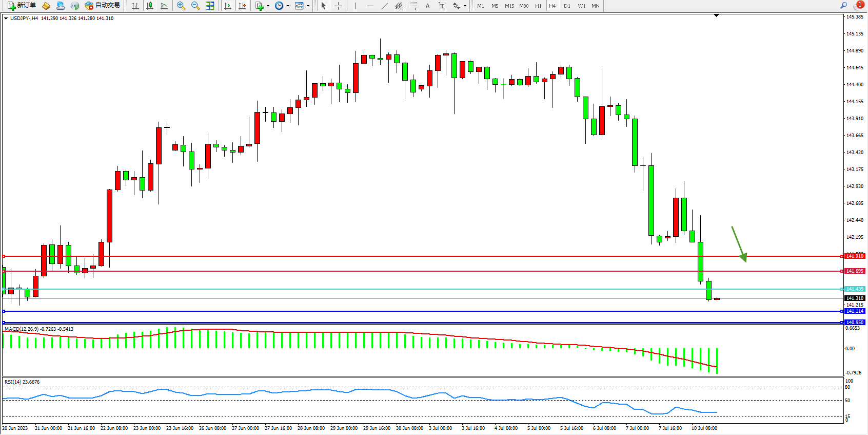Image resolution: width=868 pixels, height=435 pixels.
Task: Click the New Order (新订单) button
Action: tap(22, 6)
